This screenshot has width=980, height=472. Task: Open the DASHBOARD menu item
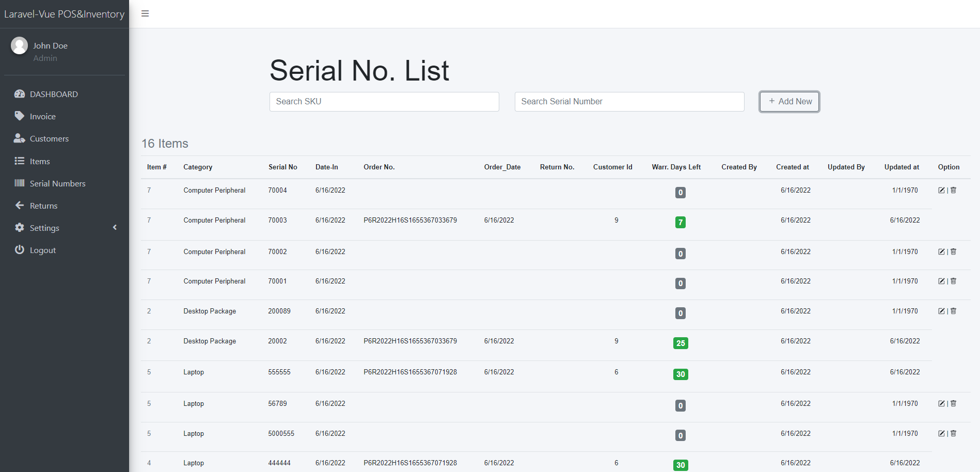point(65,94)
